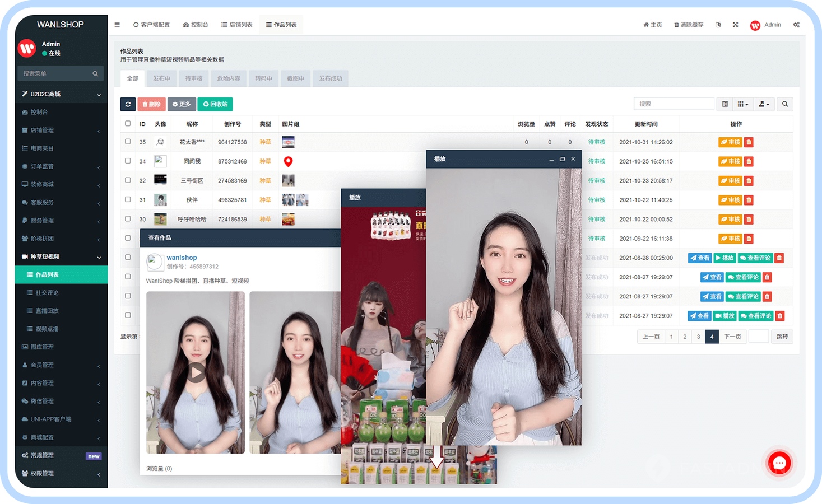Play the video thumbnail in the 查看作品 panel
The height and width of the screenshot is (504, 822).
click(x=196, y=372)
